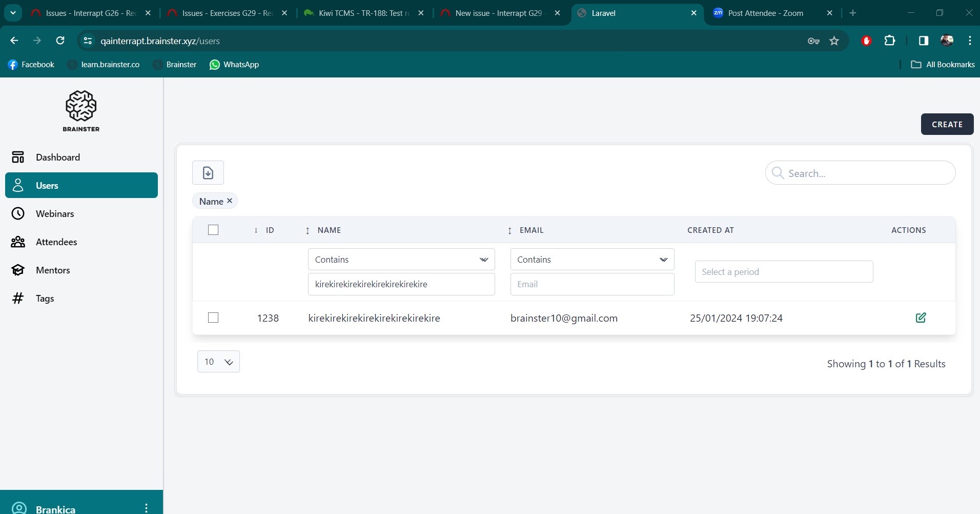Click the export download icon

point(208,173)
